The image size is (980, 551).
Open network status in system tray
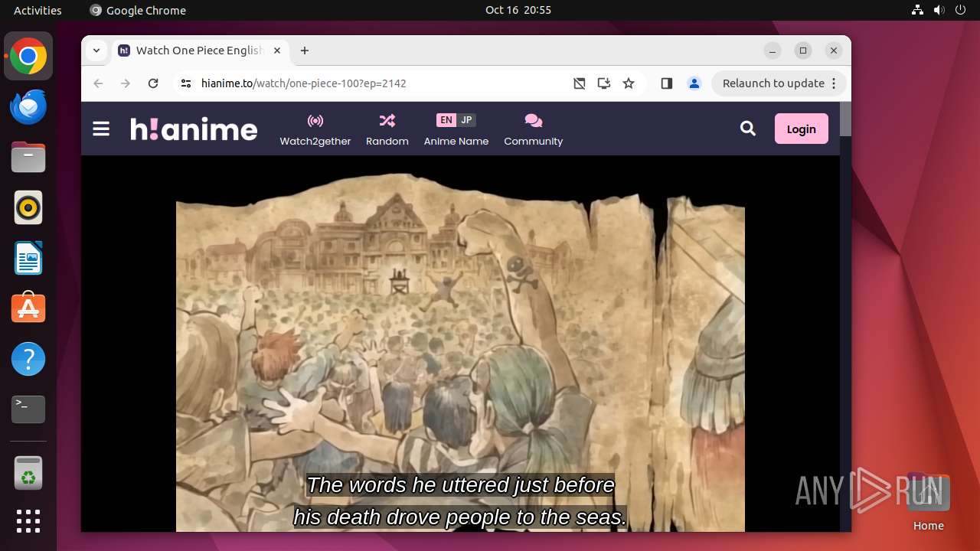[918, 10]
